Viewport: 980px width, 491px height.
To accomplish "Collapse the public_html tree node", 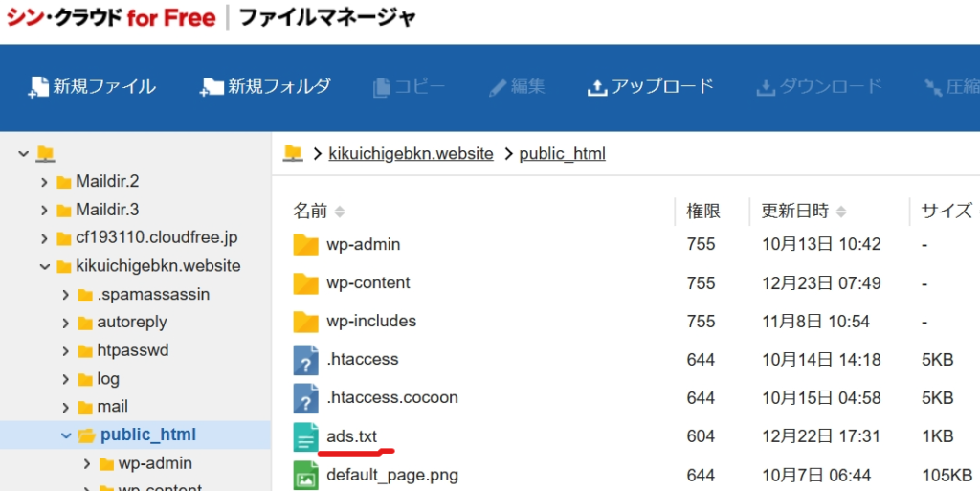I will (x=66, y=435).
